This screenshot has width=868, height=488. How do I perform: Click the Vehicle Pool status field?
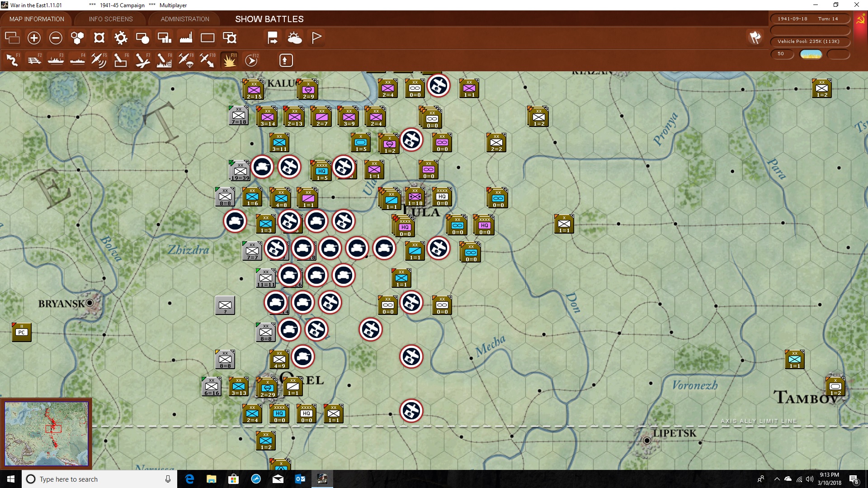click(810, 42)
